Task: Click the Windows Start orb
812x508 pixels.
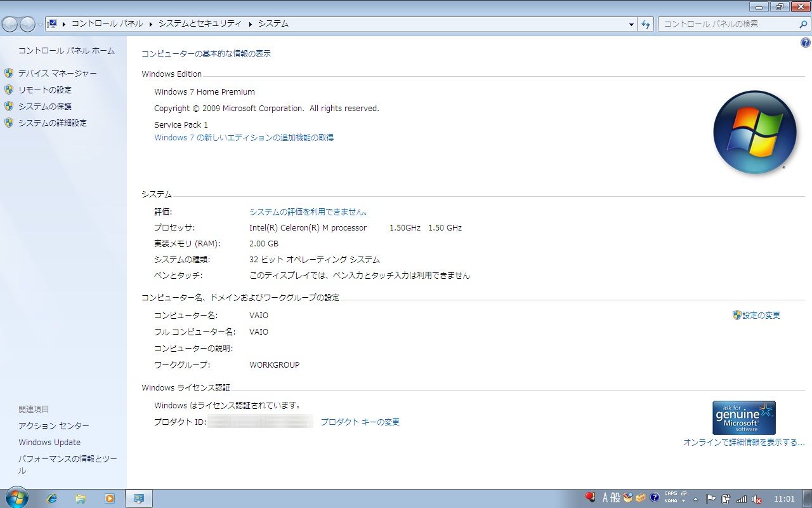Action: click(x=16, y=498)
